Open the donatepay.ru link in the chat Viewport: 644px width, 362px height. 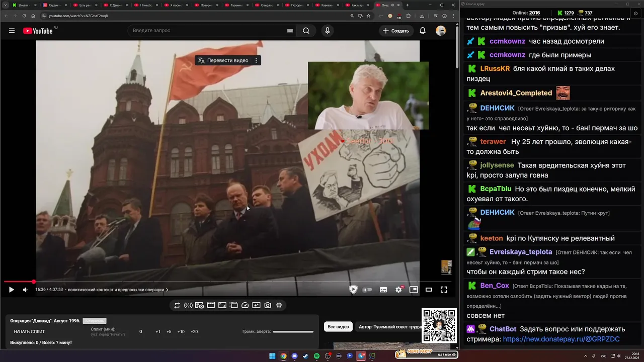(x=561, y=339)
